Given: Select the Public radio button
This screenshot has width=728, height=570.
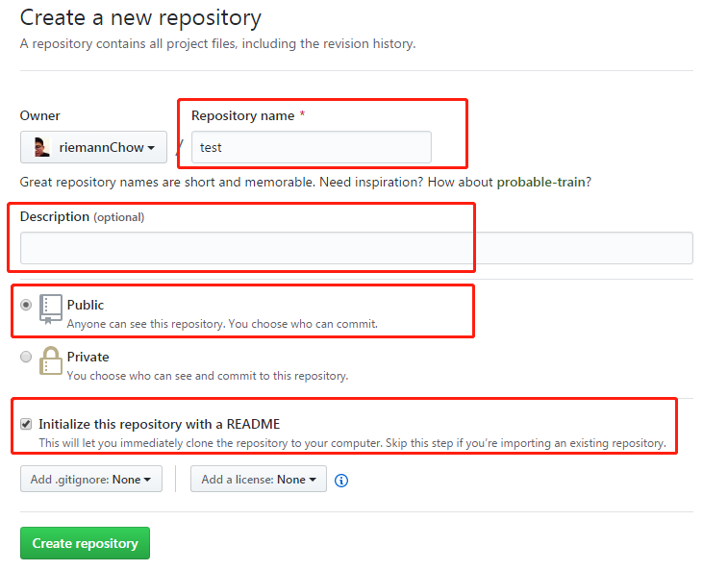Looking at the screenshot, I should point(26,305).
